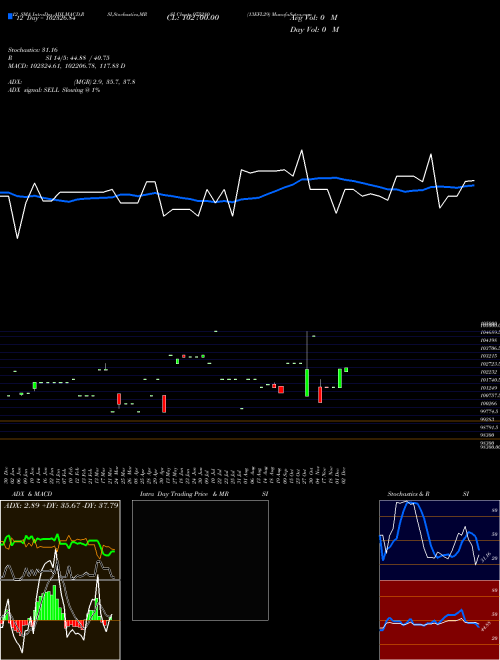Click the second-to-last green candle

(x=340, y=378)
